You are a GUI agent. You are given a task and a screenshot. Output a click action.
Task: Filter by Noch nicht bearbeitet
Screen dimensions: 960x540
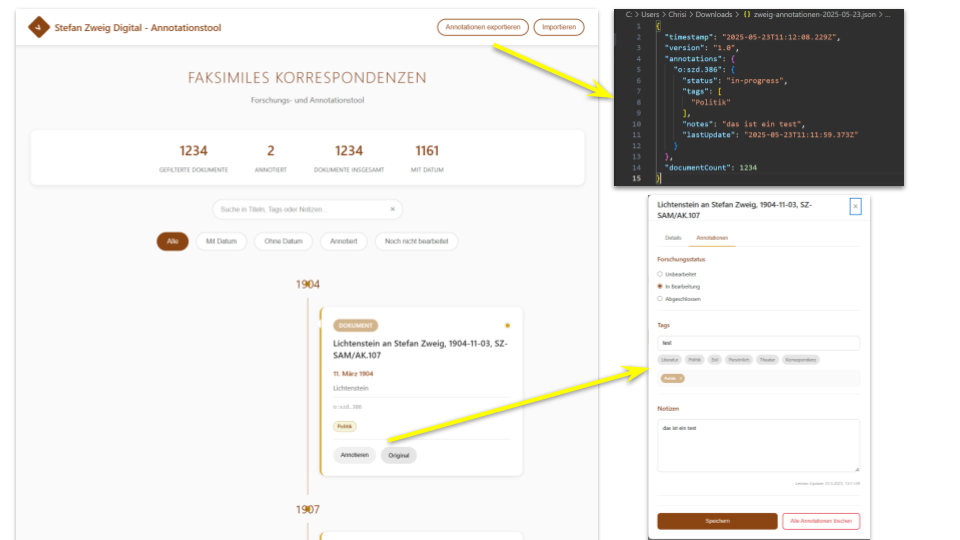tap(416, 241)
